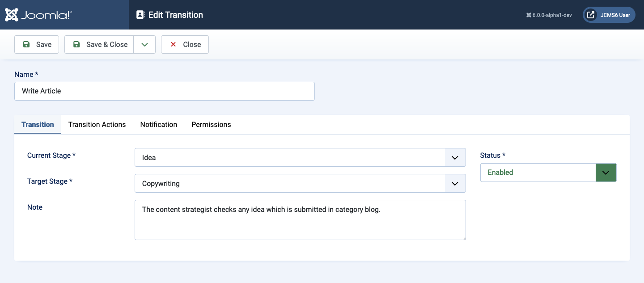The height and width of the screenshot is (283, 644).
Task: Click the Joomla logo in header
Action: coord(38,15)
